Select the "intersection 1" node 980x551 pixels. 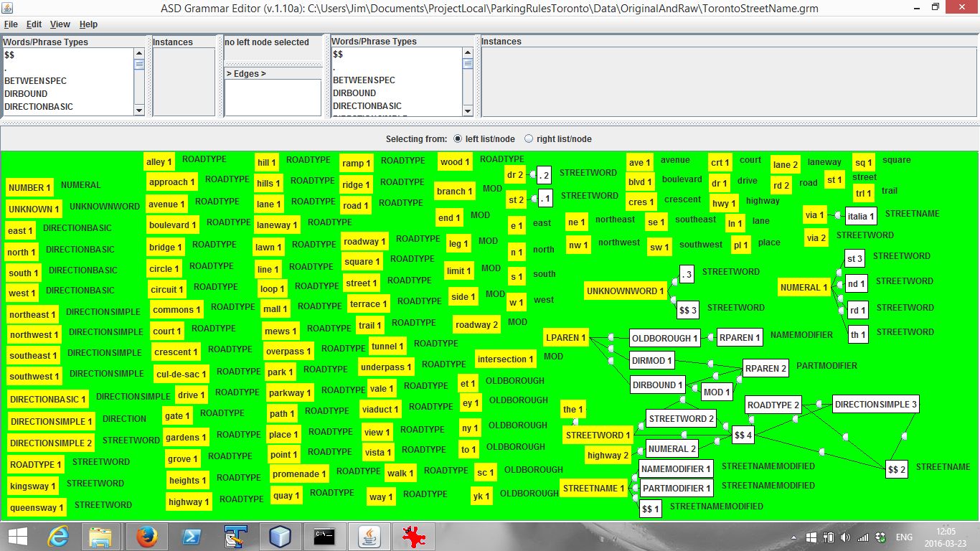pyautogui.click(x=506, y=359)
